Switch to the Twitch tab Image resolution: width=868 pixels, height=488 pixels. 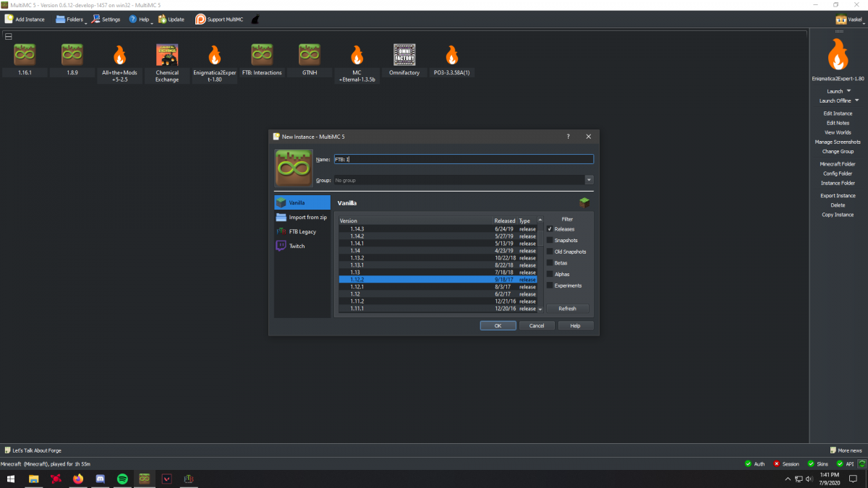click(x=297, y=246)
